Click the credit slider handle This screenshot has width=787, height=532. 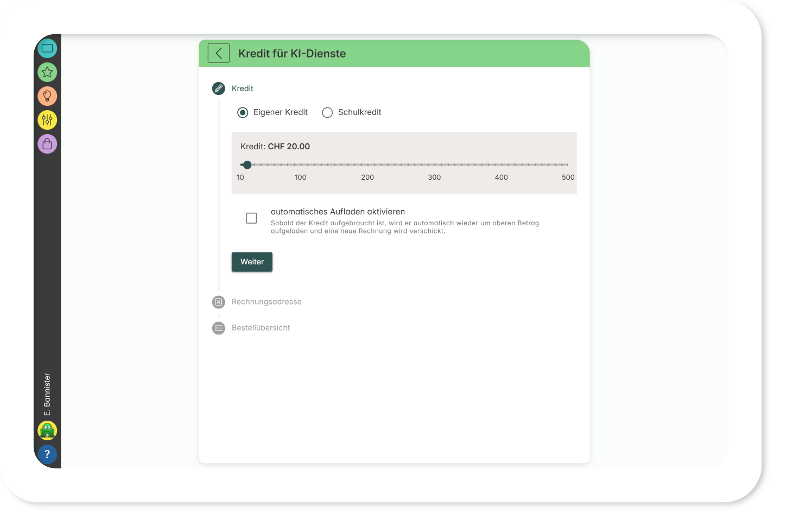(x=247, y=164)
